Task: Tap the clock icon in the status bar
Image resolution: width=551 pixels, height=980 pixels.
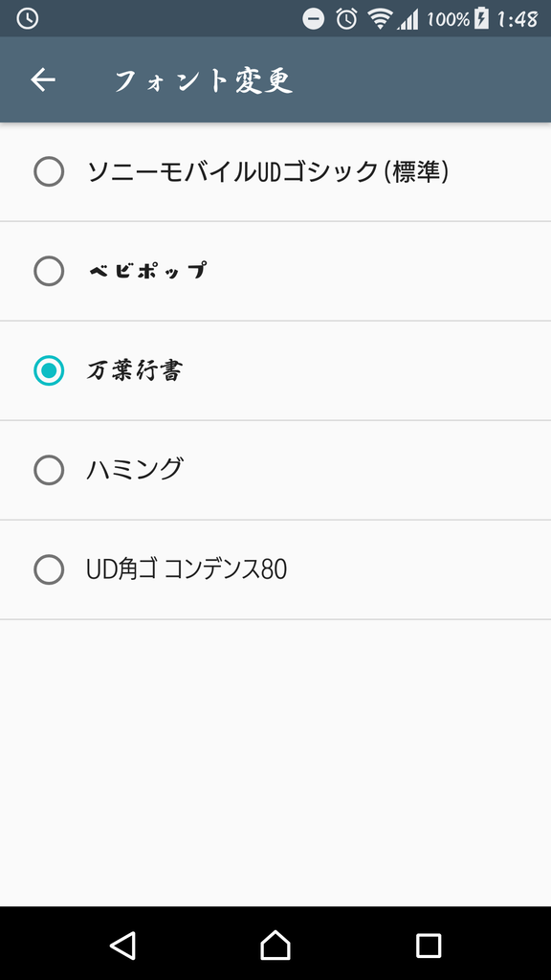Action: 27,19
